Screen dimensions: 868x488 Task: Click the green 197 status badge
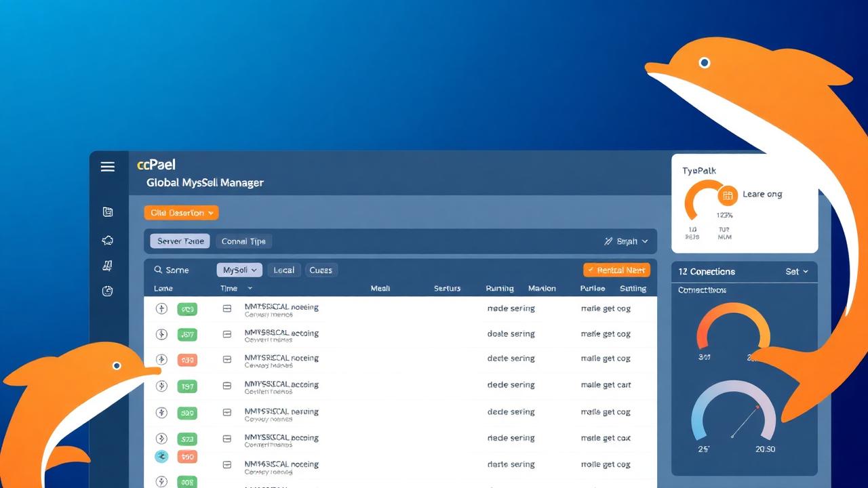click(187, 386)
